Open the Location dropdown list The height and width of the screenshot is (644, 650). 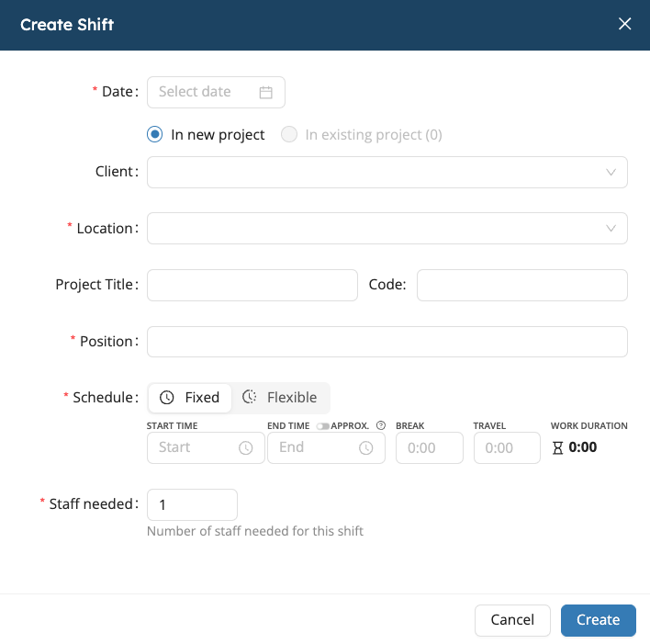click(x=387, y=229)
